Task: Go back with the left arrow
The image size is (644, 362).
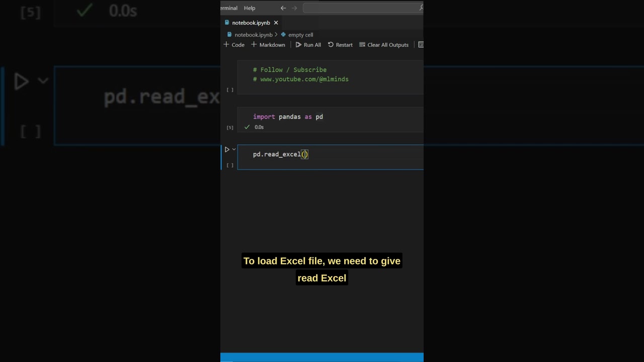Action: coord(283,8)
